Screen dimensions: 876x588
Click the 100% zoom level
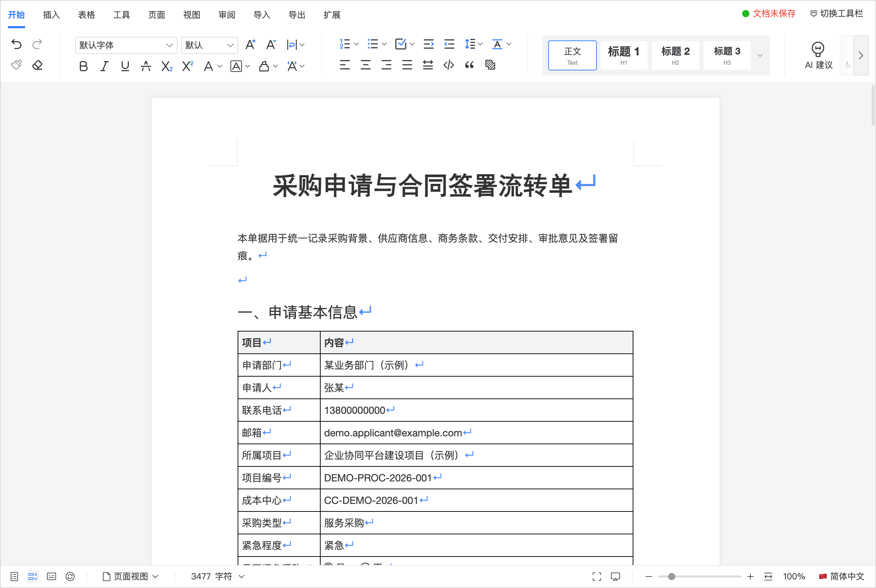tap(794, 576)
